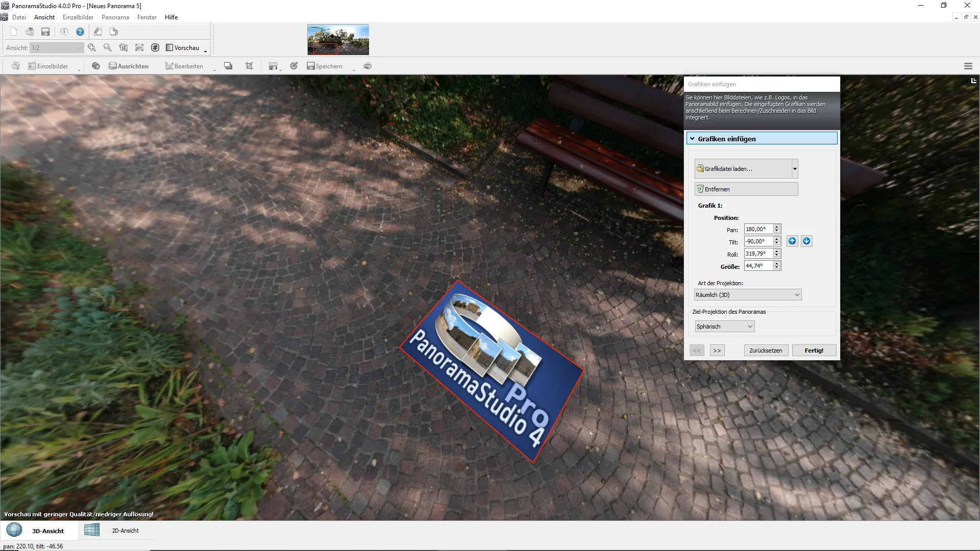Click the Einzelbilder toolbar button
This screenshot has height=551, width=980.
(48, 66)
